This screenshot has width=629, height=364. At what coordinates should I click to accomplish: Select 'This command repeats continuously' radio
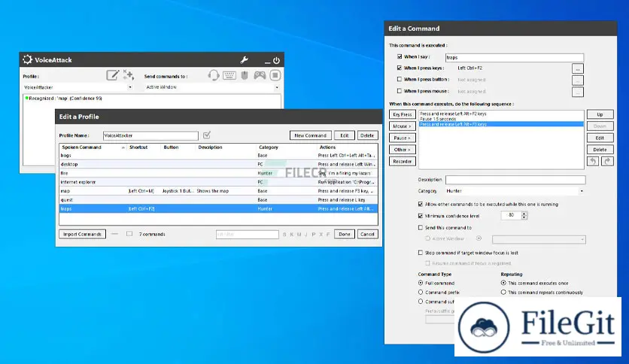(x=503, y=293)
